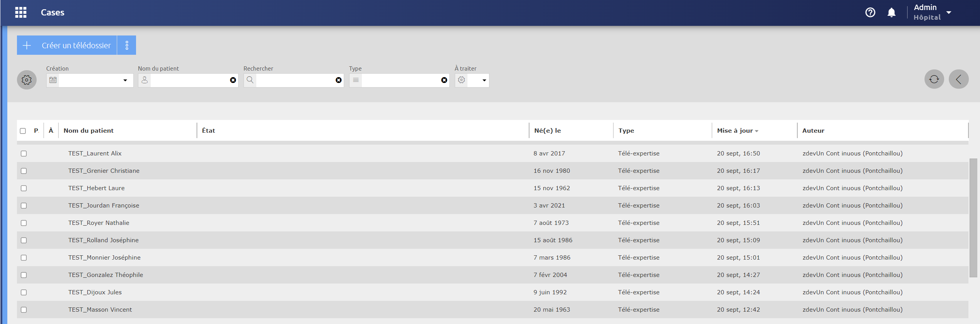This screenshot has height=324, width=980.
Task: Click the plus icon on Créer un télédossier
Action: point(27,46)
